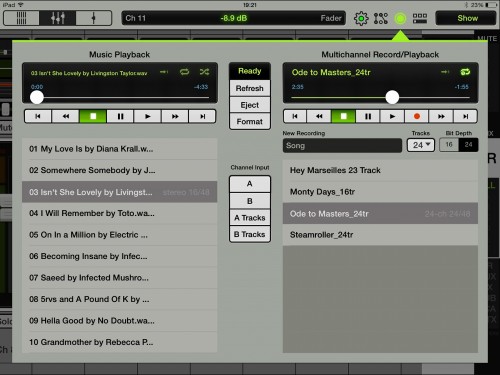The image size is (500, 375).
Task: Select Channel Input A
Action: [250, 184]
